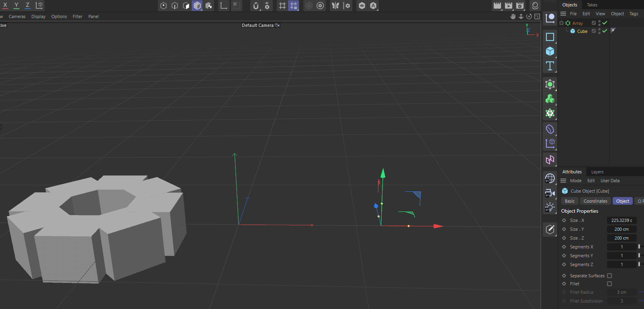
Task: Select Polygons mode icon
Action: [x=186, y=6]
